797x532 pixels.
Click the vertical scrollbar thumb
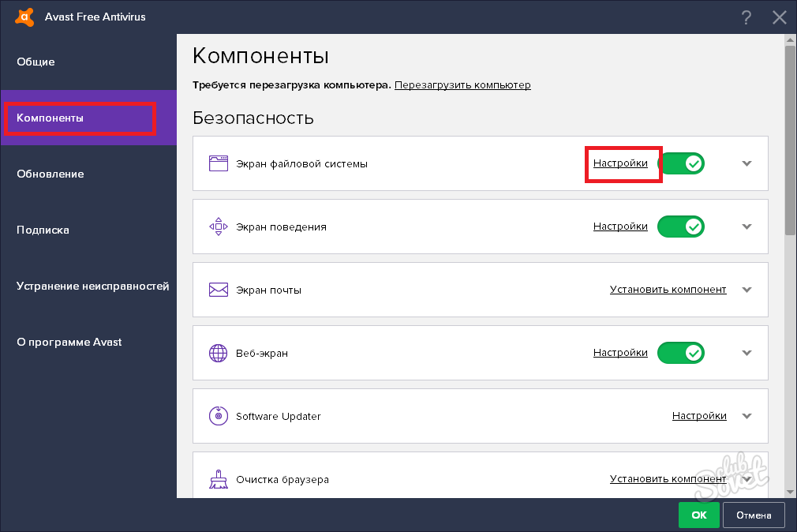pos(790,138)
